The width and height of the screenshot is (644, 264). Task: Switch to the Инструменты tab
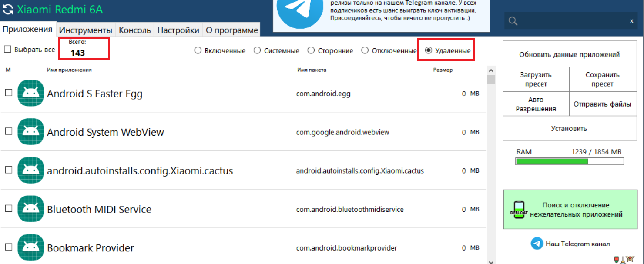pos(86,30)
